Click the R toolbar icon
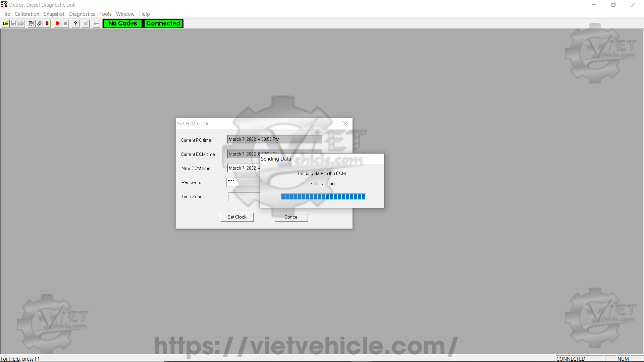The height and width of the screenshot is (362, 644). point(86,23)
